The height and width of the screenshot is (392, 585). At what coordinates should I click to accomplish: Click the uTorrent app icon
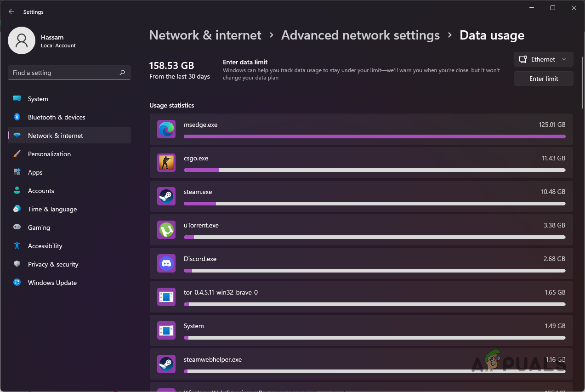166,230
